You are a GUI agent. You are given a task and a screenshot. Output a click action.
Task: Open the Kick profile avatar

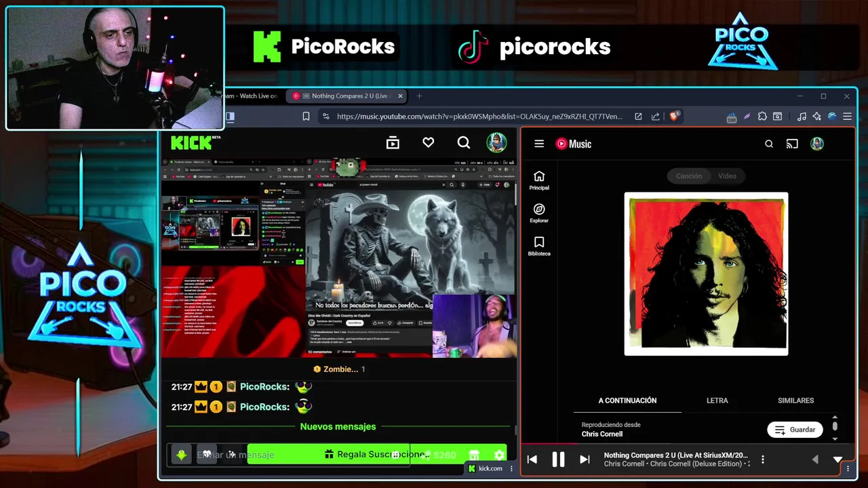tap(496, 142)
